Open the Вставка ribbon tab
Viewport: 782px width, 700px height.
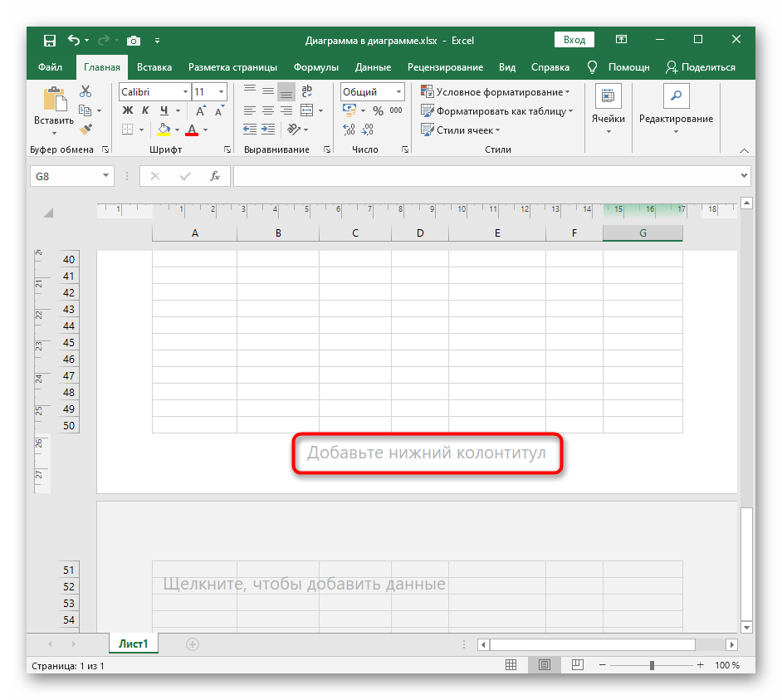coord(154,67)
